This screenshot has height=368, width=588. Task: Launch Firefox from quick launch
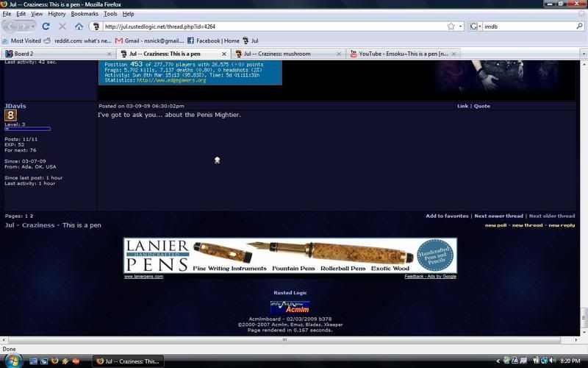(54, 361)
